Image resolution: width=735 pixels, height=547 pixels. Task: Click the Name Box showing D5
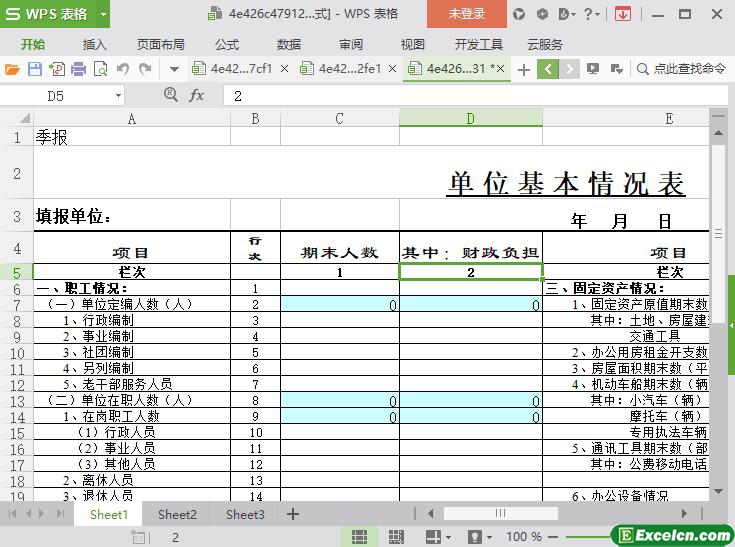56,96
